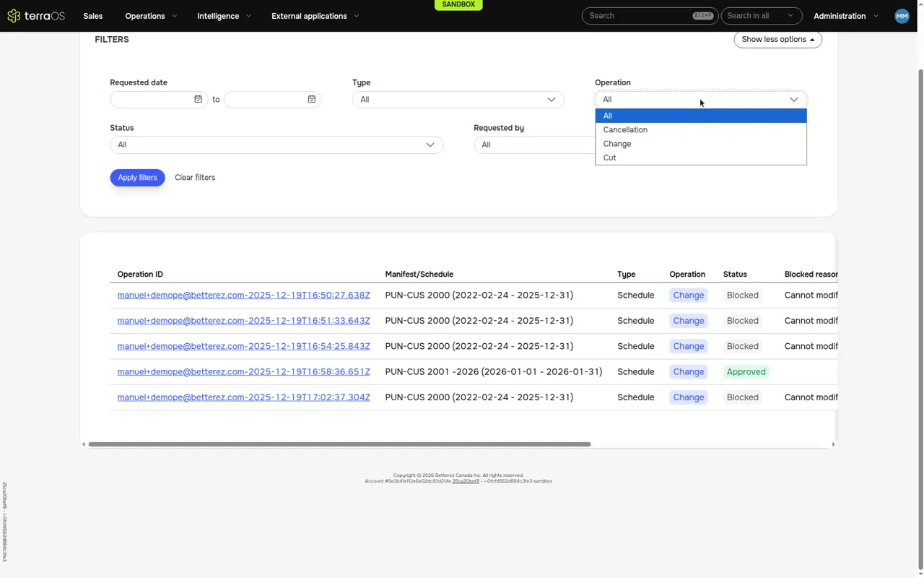Click Show less options button
This screenshot has width=924, height=578.
coord(778,40)
